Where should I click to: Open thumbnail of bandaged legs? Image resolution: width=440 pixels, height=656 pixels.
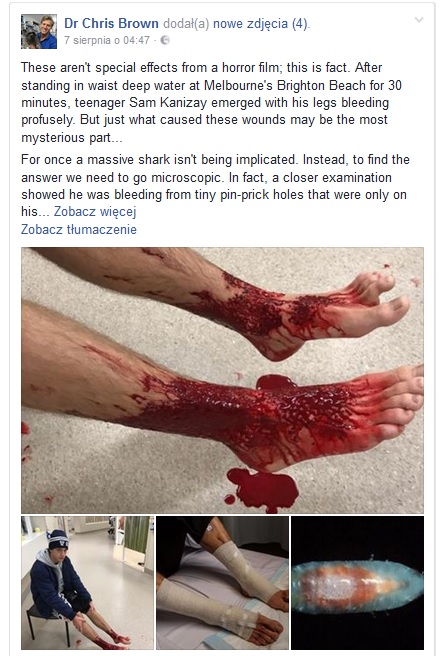(223, 582)
